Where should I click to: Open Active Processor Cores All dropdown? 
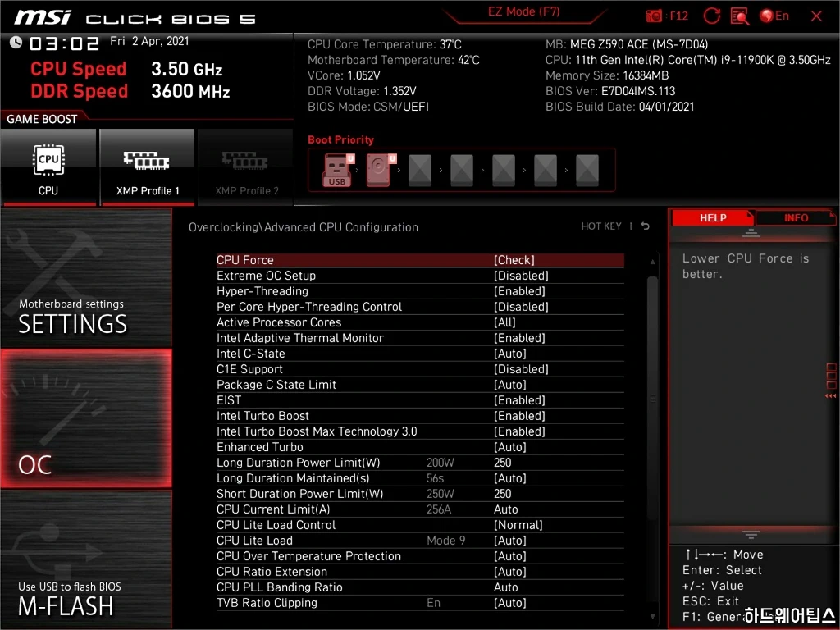point(504,322)
